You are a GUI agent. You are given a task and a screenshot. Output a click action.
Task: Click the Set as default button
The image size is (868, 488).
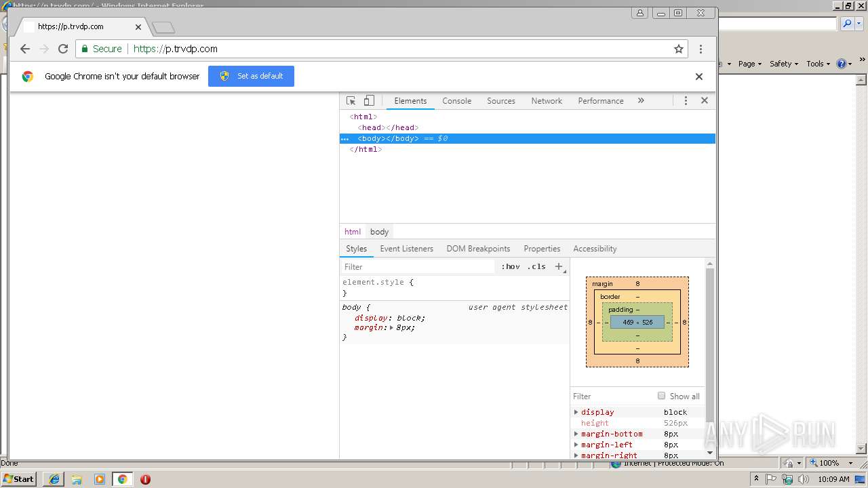(x=251, y=76)
